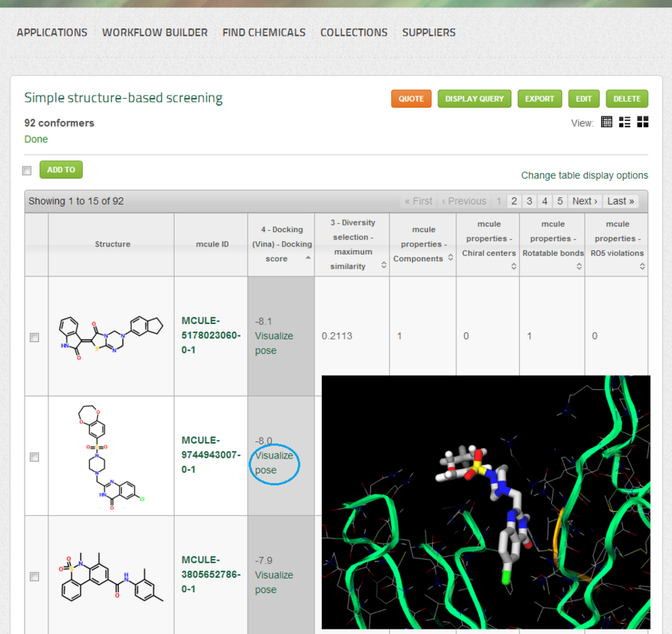Sort by Components column arrows
Screen dimensions: 672x634
450,258
